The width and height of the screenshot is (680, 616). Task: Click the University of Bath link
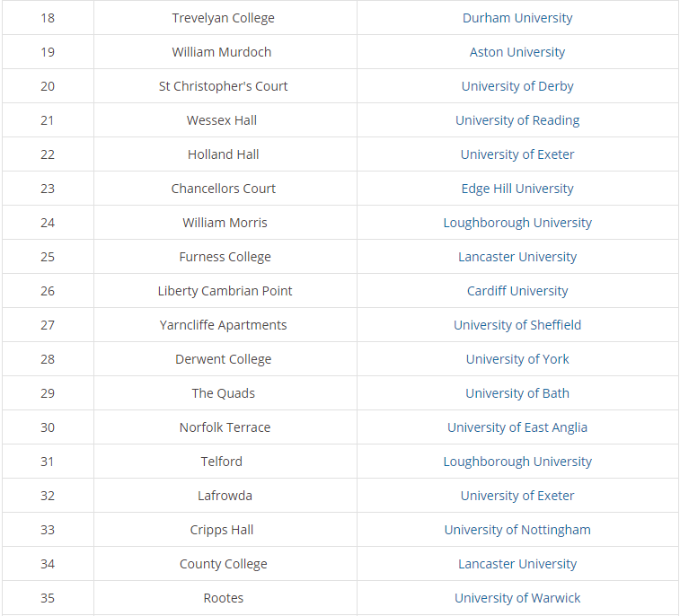[517, 393]
